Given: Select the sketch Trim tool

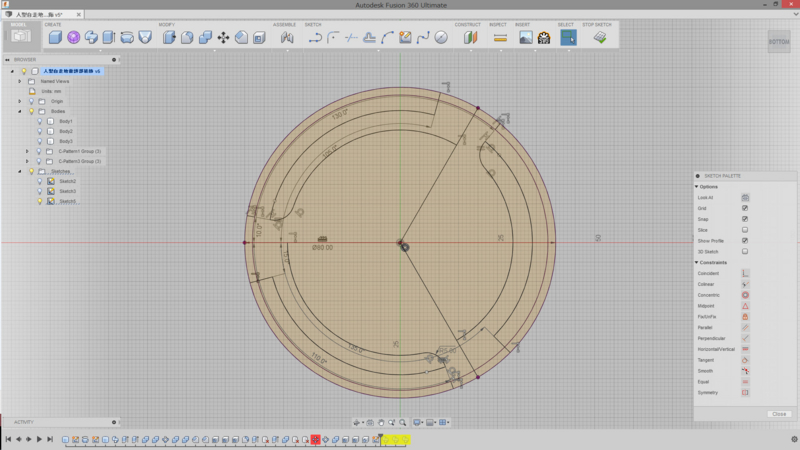Looking at the screenshot, I should click(351, 37).
